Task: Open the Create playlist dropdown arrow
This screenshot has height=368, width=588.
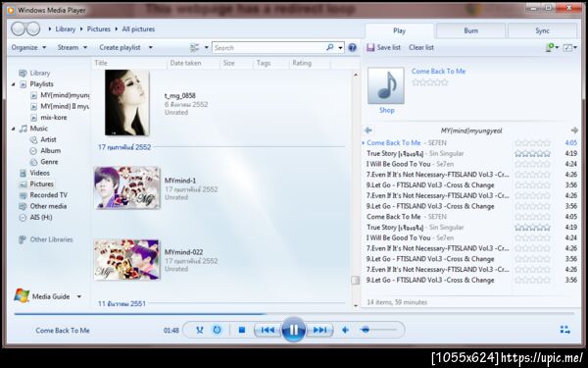Action: [150, 47]
